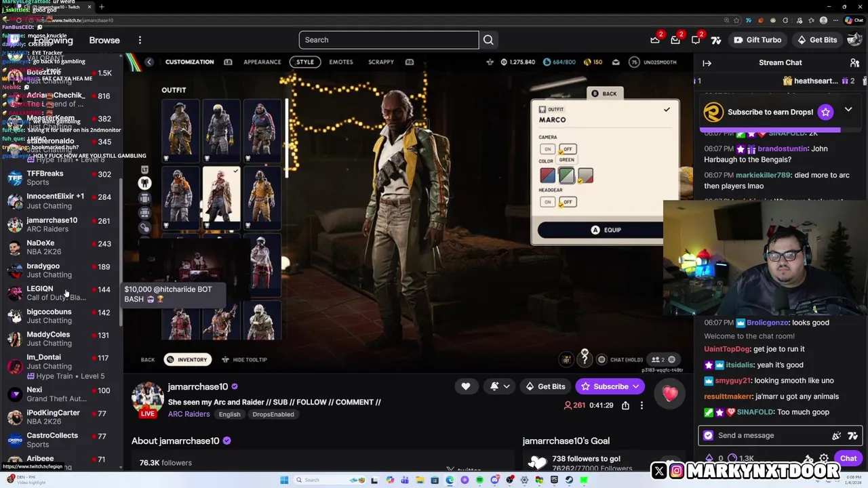The width and height of the screenshot is (868, 488).
Task: Expand Subscribe button dropdown arrow
Action: pyautogui.click(x=635, y=386)
